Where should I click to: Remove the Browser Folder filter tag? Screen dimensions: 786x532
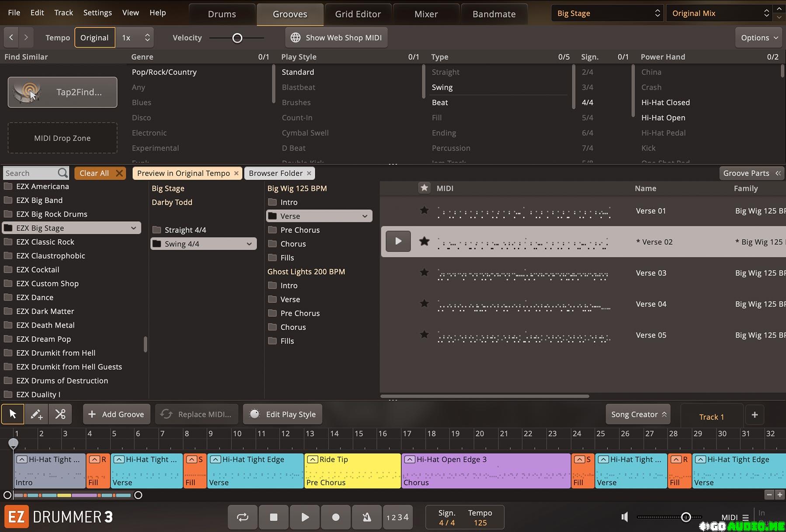point(309,173)
